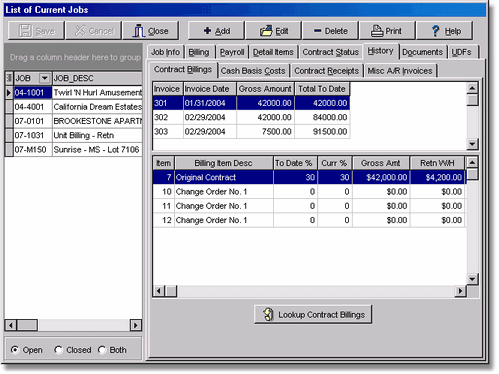The image size is (499, 374).
Task: Click the Edit folder icon
Action: point(266,31)
